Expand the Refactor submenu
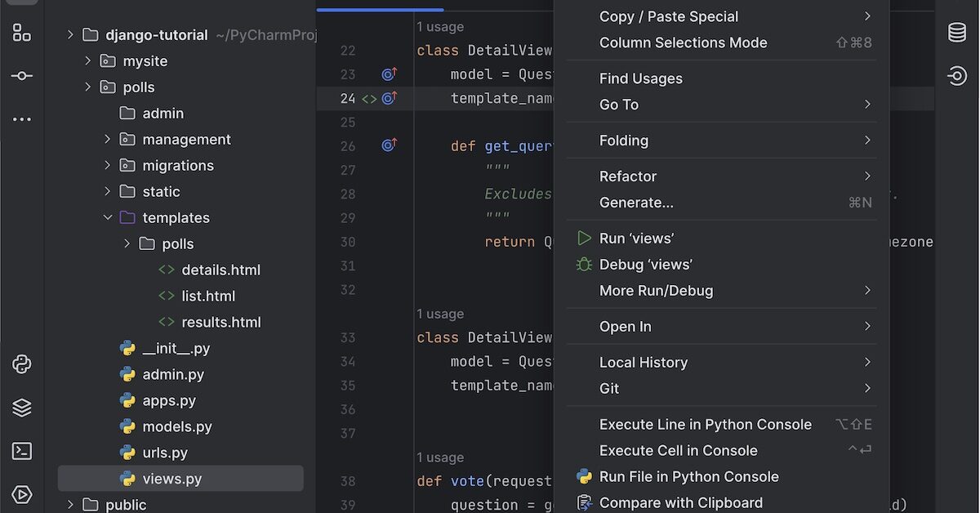Viewport: 980px width, 513px height. pos(628,176)
